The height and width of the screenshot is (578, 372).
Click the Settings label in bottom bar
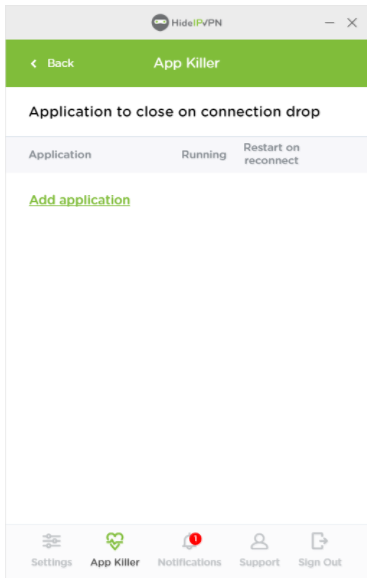coord(52,562)
